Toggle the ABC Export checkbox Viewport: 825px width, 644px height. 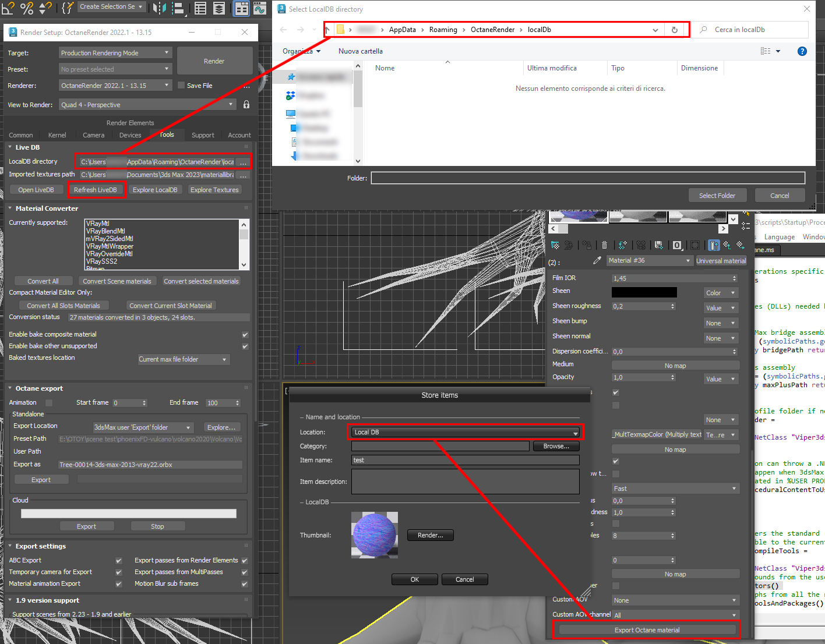click(x=119, y=561)
